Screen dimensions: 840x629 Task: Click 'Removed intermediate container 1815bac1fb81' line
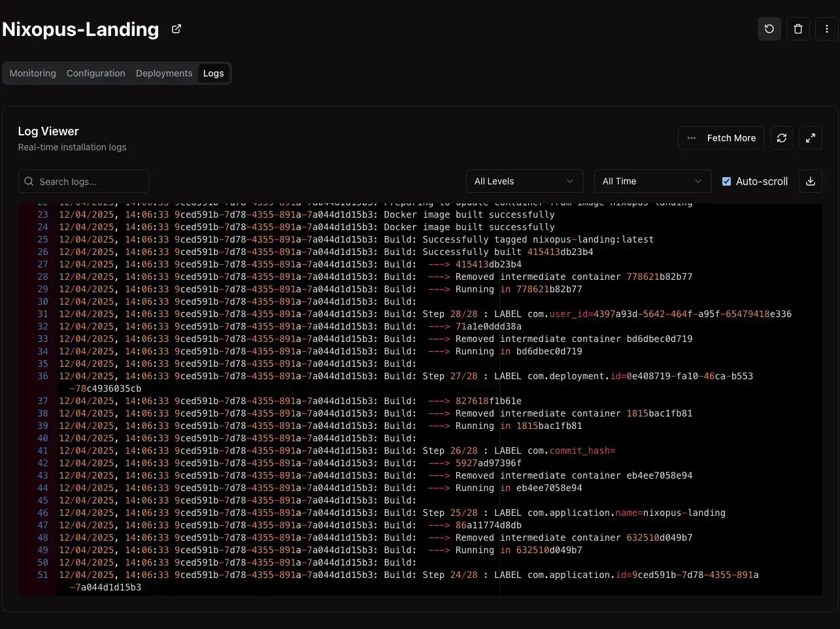(x=376, y=413)
